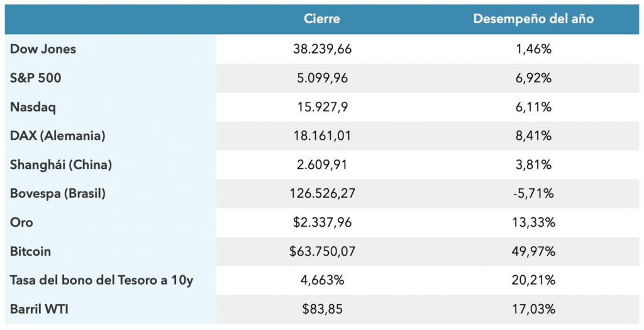This screenshot has height=330, width=644.
Task: Select the Barril WTI closing price $83,85
Action: point(322,310)
